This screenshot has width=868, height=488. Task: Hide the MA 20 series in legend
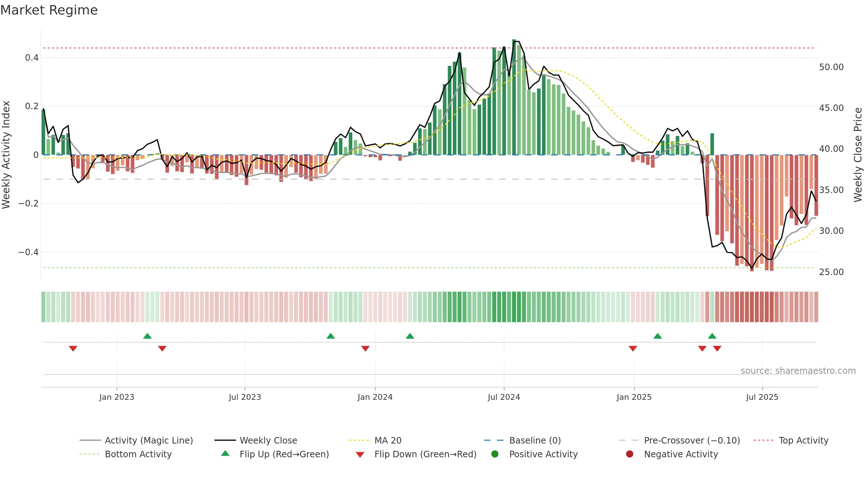pyautogui.click(x=375, y=440)
